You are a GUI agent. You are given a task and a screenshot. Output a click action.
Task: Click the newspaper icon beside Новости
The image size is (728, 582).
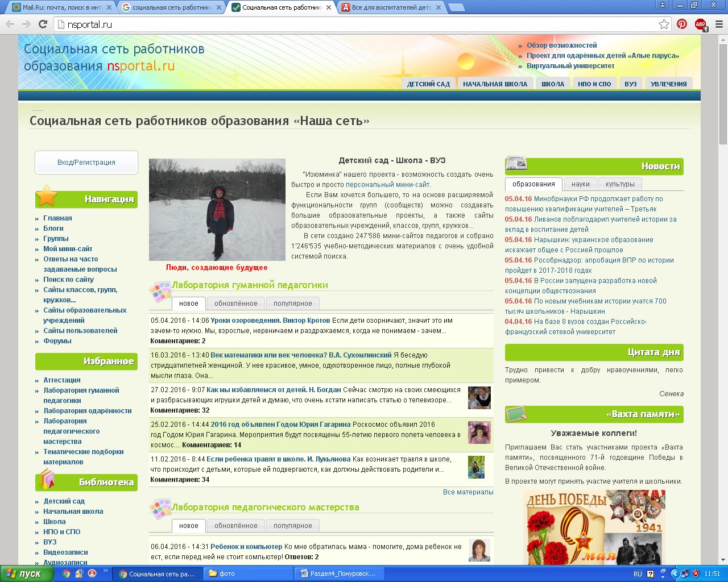click(x=516, y=164)
